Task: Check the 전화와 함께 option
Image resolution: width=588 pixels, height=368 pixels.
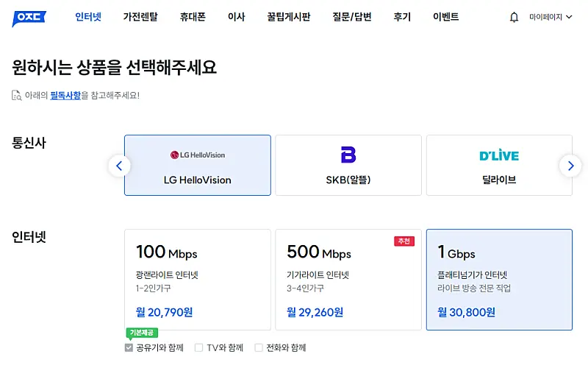Action: pyautogui.click(x=259, y=347)
